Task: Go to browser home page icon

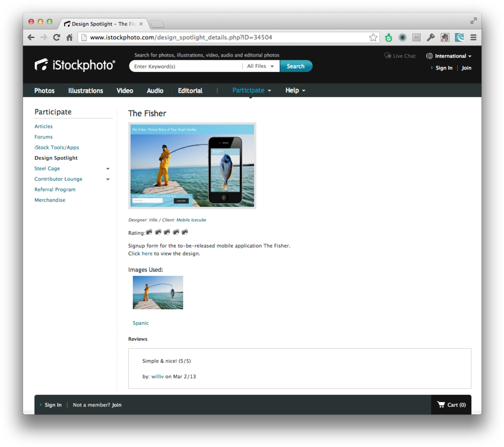Action: click(x=69, y=37)
